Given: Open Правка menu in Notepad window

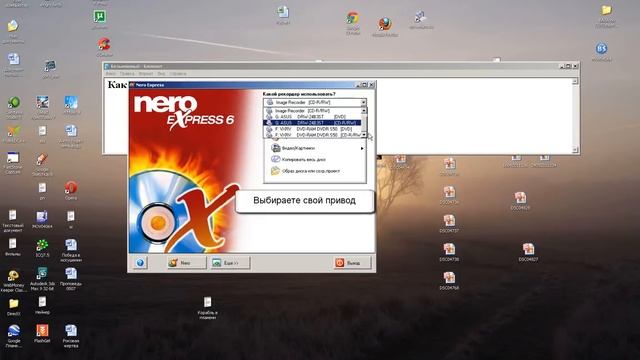Looking at the screenshot, I should click(127, 74).
